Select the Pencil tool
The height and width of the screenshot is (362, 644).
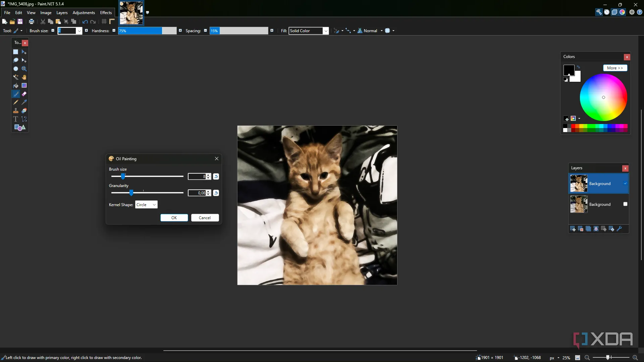pyautogui.click(x=15, y=102)
